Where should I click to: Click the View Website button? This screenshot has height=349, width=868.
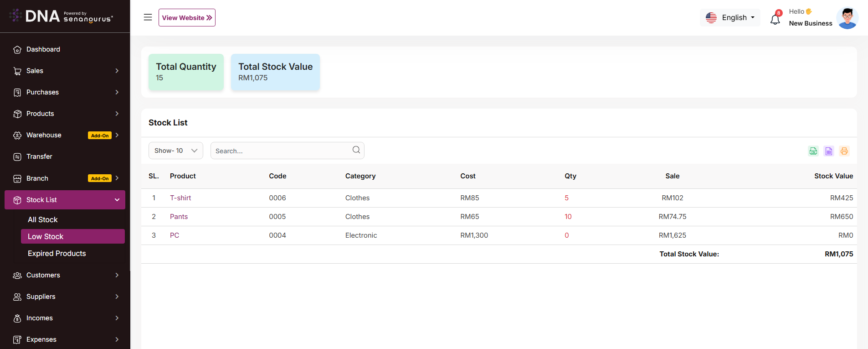point(187,18)
